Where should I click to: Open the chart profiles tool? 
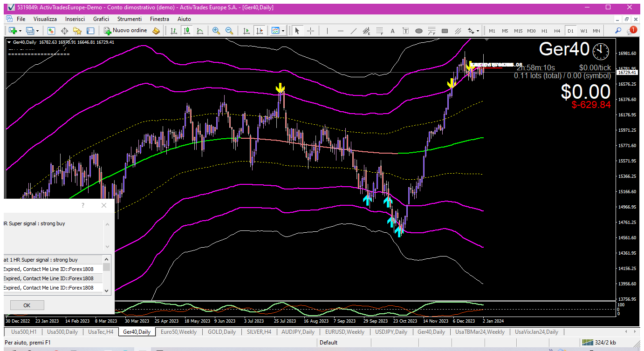30,31
